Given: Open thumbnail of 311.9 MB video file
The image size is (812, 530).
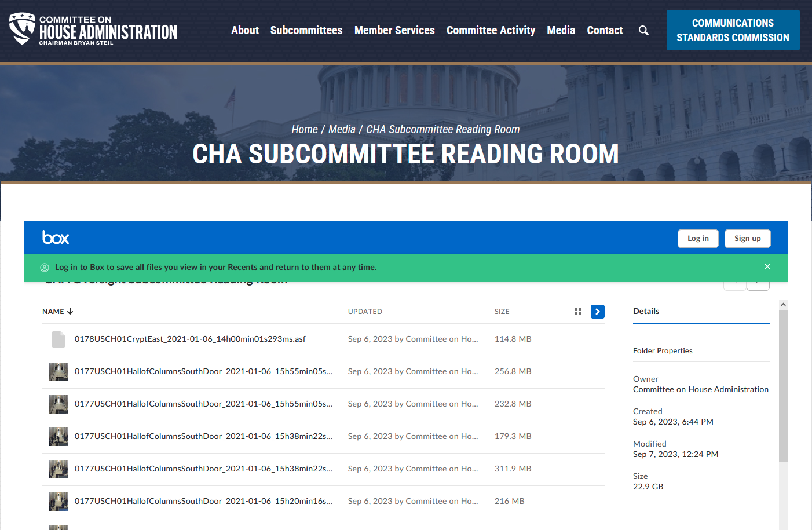Looking at the screenshot, I should (x=58, y=469).
